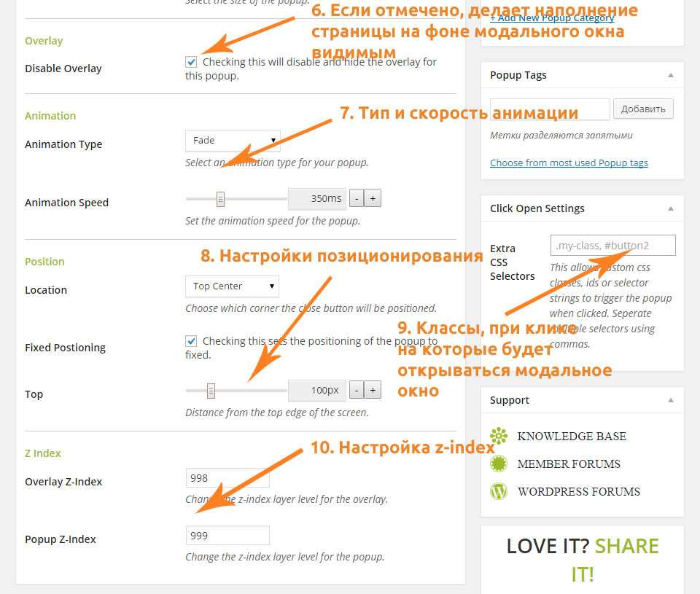700x594 pixels.
Task: Click the Popup Z-Index field
Action: 227,536
